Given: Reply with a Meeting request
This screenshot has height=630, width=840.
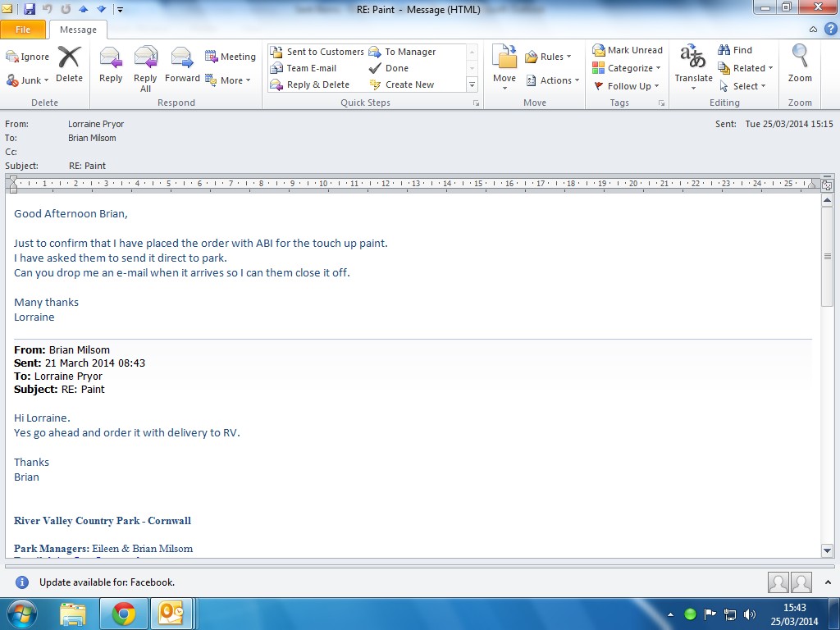Looking at the screenshot, I should tap(231, 57).
